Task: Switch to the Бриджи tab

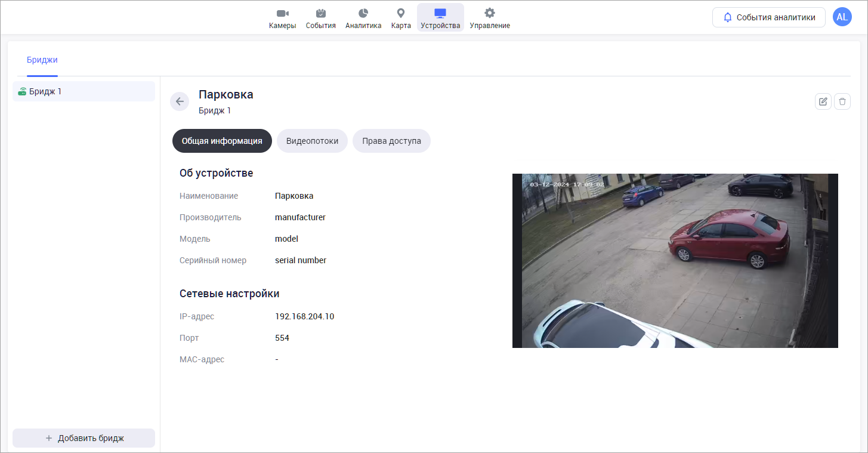Action: (42, 60)
